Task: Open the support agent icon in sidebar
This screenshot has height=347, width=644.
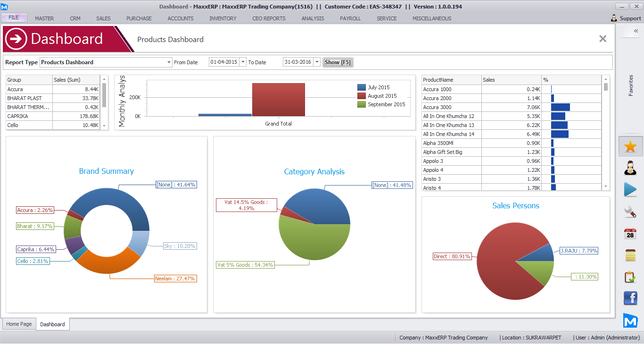Action: point(630,168)
